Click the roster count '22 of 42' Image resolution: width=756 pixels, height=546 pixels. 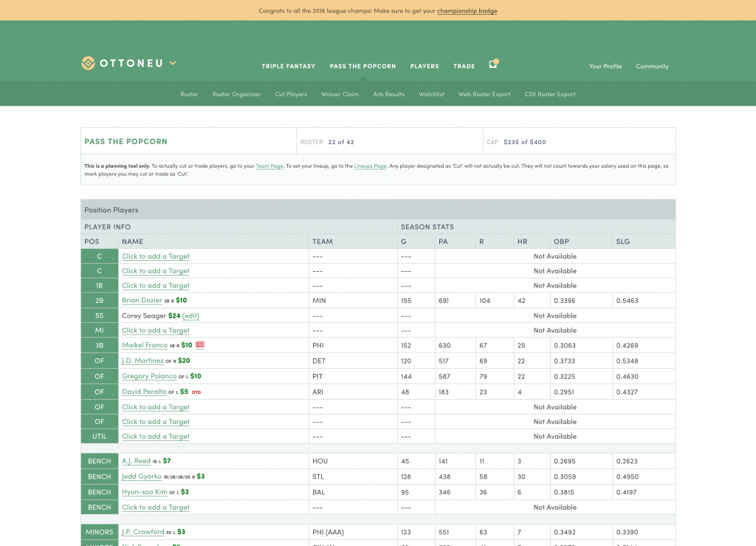point(341,142)
